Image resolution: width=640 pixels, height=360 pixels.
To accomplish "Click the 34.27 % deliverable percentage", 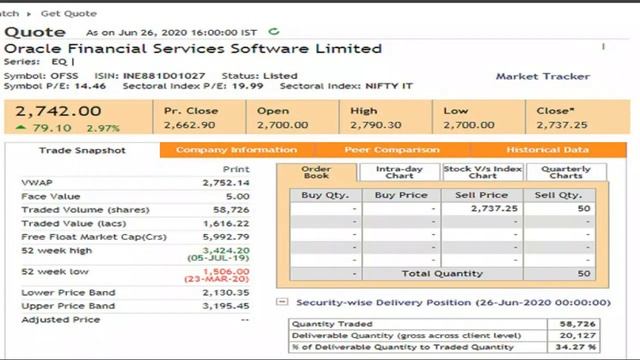I will pos(576,347).
